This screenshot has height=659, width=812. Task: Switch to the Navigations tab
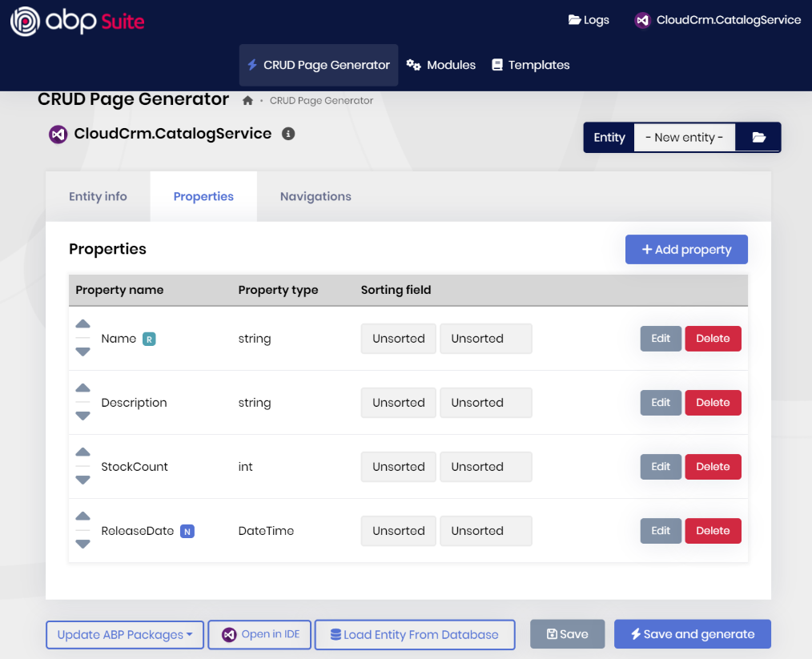(x=316, y=196)
